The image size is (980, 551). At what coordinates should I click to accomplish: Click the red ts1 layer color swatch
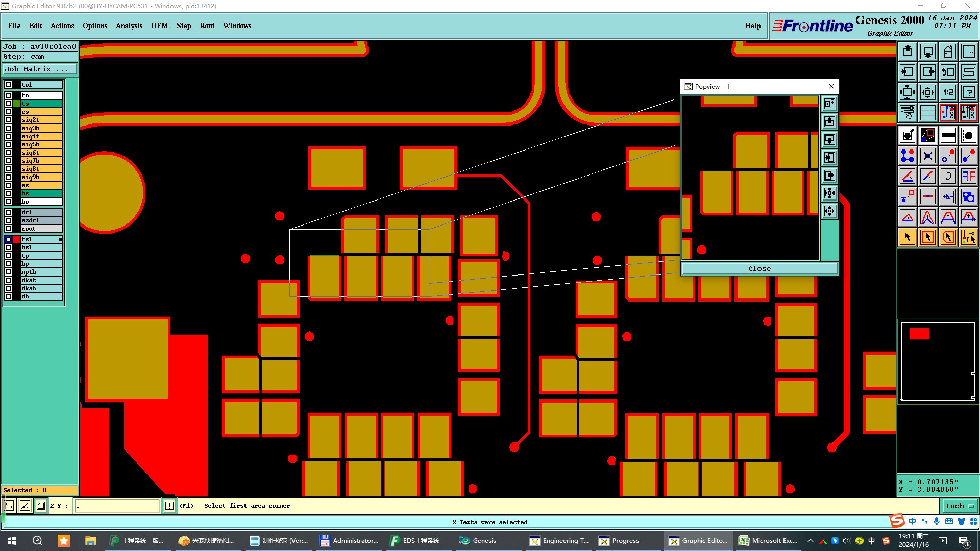click(16, 239)
